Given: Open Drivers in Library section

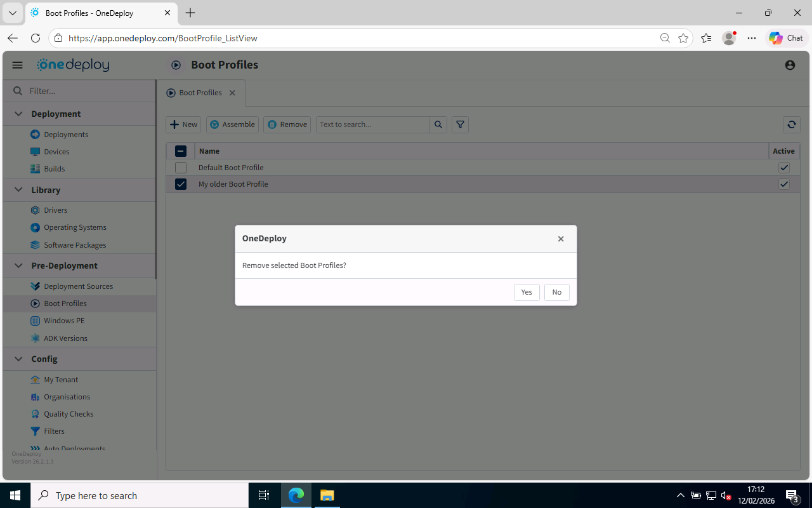Looking at the screenshot, I should coord(55,210).
